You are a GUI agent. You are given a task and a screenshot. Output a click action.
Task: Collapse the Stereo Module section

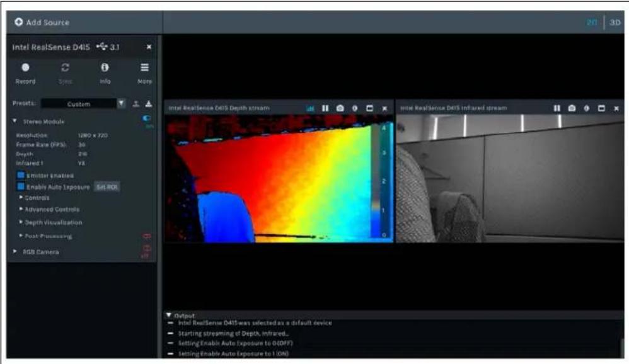click(14, 121)
